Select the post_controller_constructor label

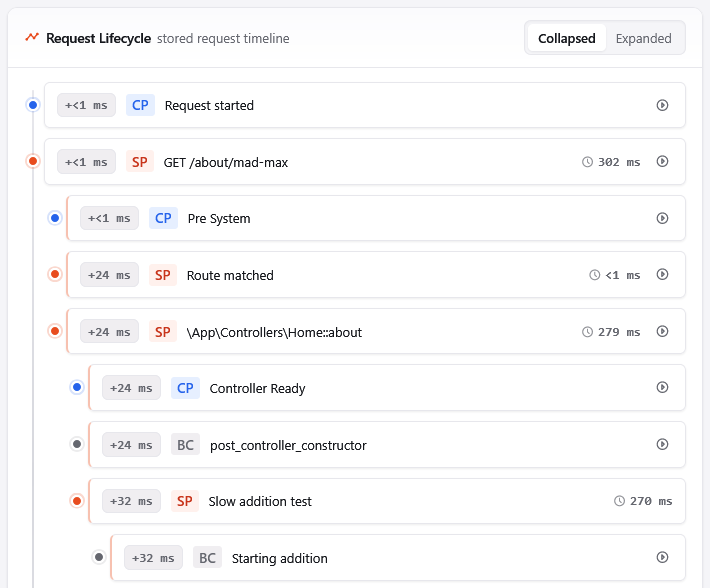pos(288,445)
